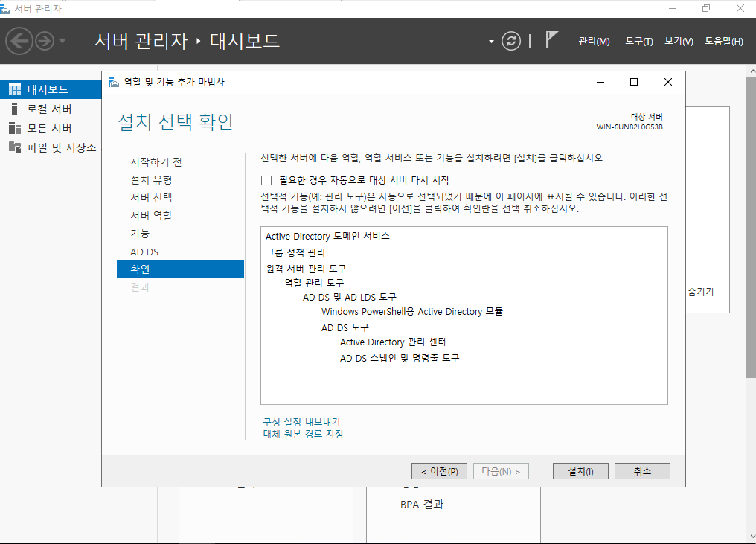Click the 이전(P) button
Image resolution: width=756 pixels, height=544 pixels.
439,471
